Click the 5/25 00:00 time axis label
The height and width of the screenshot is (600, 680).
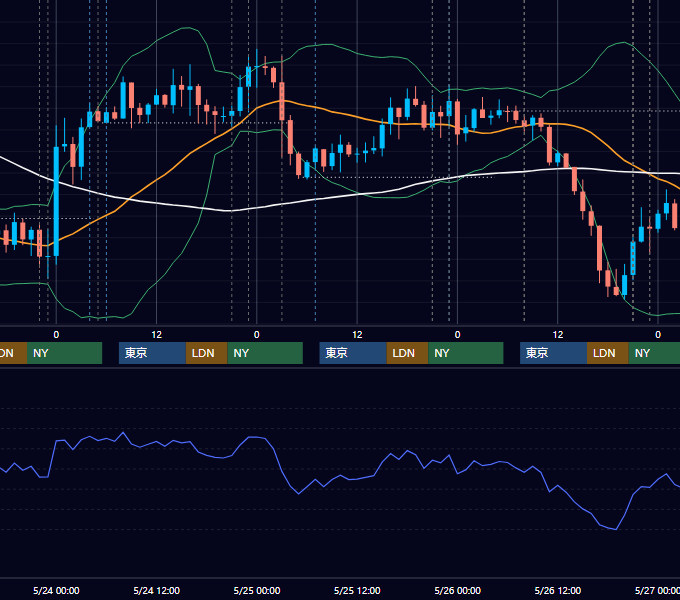tap(257, 590)
